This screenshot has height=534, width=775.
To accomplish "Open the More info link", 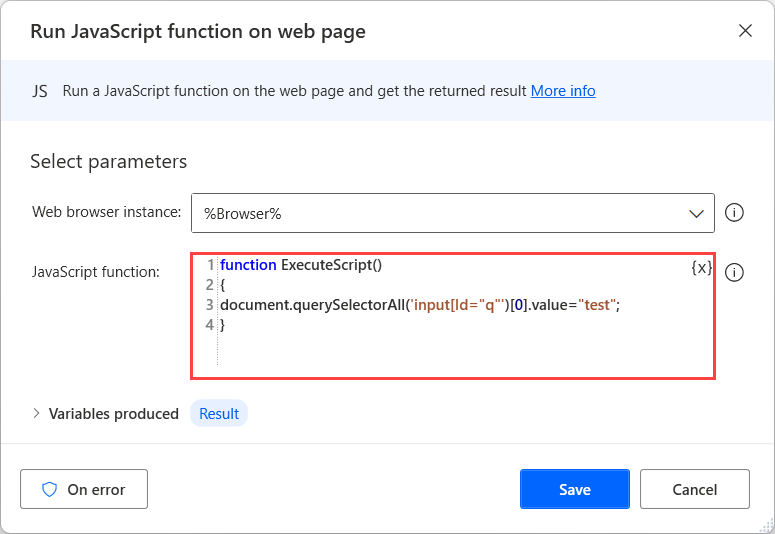I will 563,91.
